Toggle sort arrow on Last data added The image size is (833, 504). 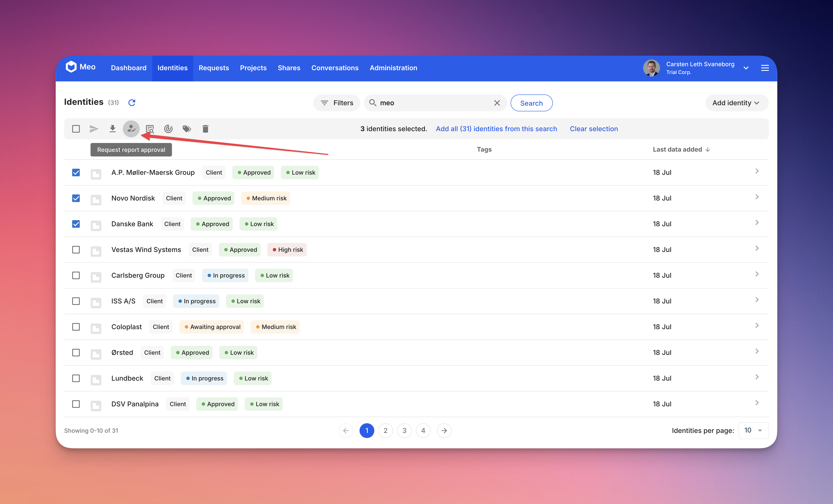(x=708, y=150)
